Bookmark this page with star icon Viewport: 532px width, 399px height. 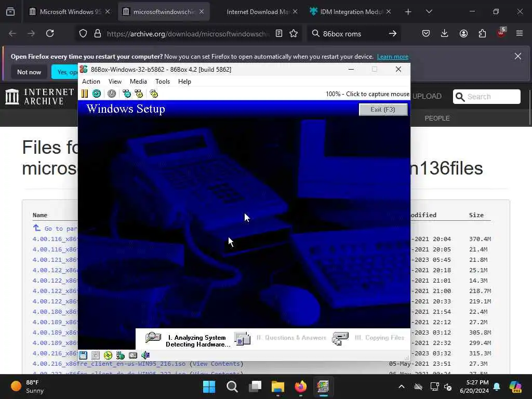click(x=294, y=34)
